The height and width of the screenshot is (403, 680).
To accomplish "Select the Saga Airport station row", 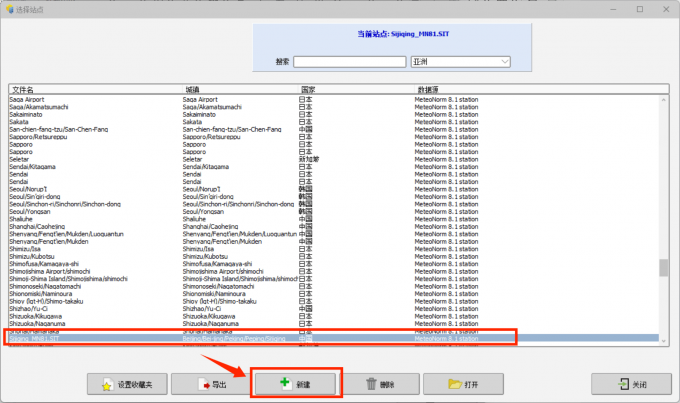I will (x=334, y=99).
